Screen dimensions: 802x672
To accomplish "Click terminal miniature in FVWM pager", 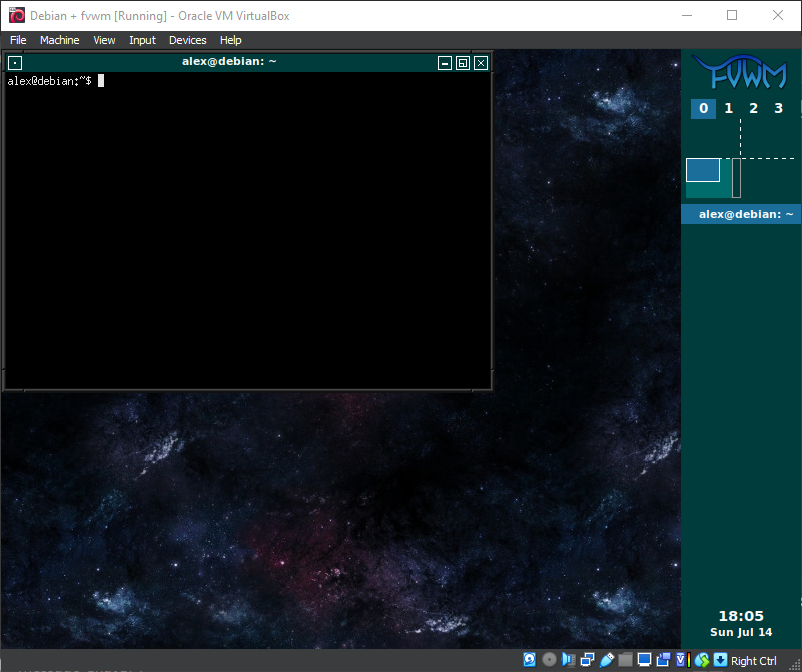I will [x=703, y=170].
